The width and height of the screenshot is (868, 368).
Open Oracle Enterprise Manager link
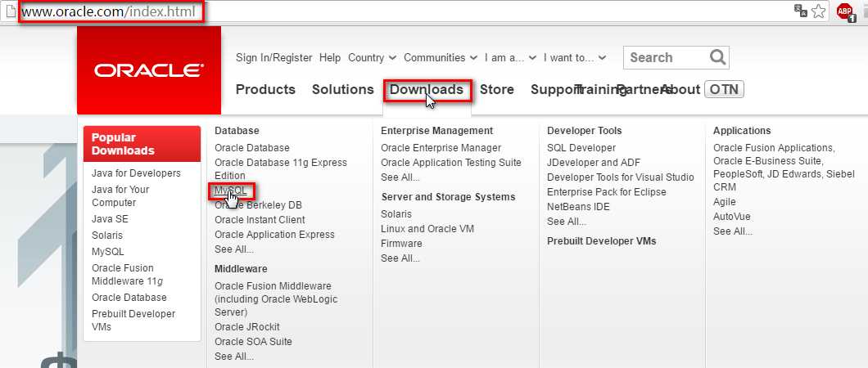click(441, 147)
